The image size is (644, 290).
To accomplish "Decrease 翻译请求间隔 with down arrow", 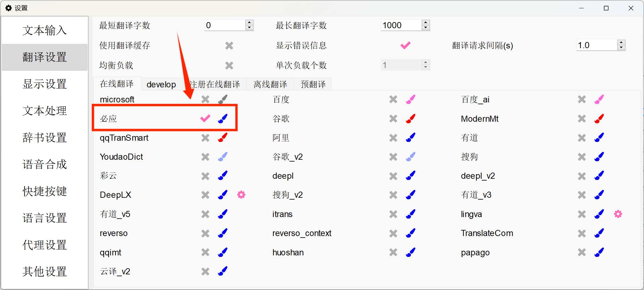I will pos(621,48).
